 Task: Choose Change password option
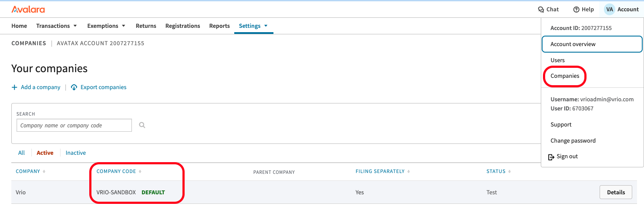point(573,140)
